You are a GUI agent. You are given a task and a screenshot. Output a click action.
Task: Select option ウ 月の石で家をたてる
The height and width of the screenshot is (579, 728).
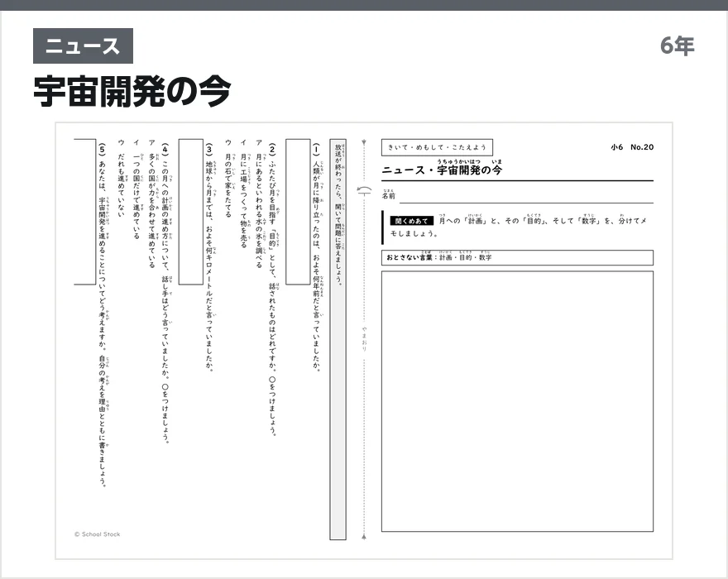[x=228, y=179]
